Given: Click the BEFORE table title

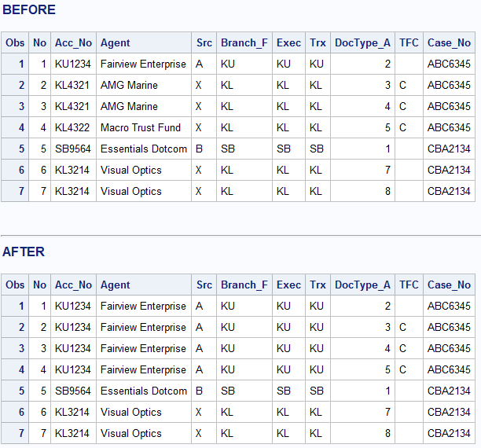Looking at the screenshot, I should click(29, 10).
